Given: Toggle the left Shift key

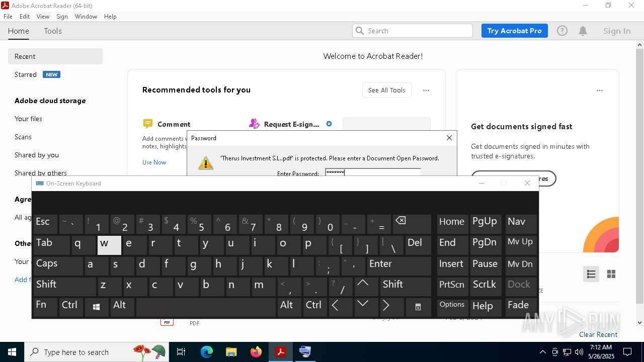Looking at the screenshot, I should [65, 287].
